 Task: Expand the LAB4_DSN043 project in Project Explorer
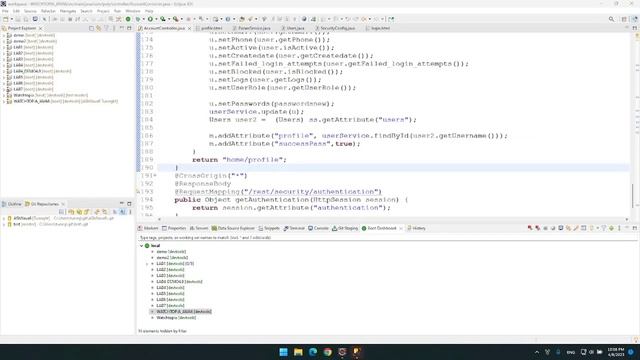[4, 71]
